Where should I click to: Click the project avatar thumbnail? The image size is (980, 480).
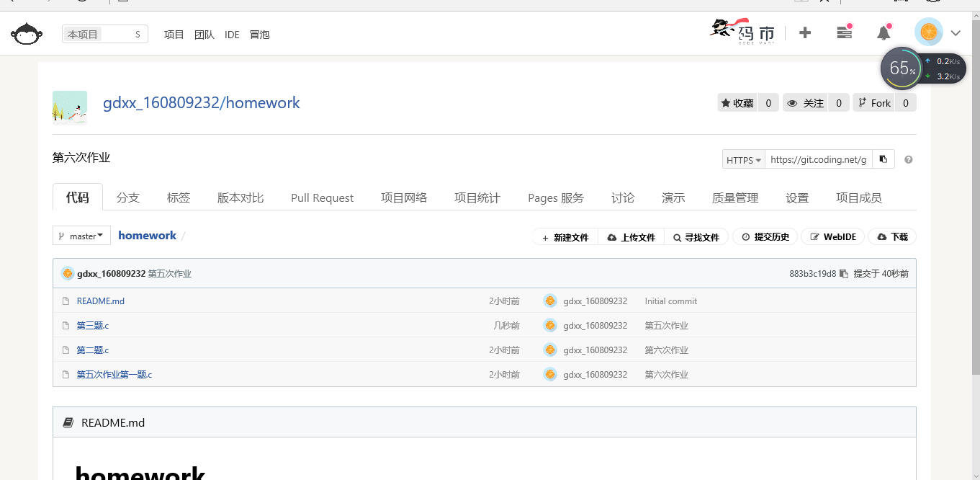[x=70, y=107]
